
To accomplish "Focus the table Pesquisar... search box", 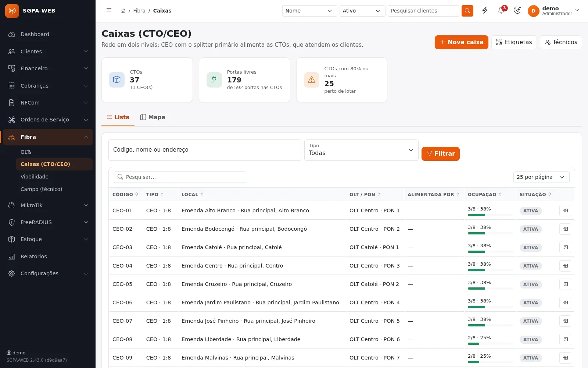I will (x=180, y=177).
